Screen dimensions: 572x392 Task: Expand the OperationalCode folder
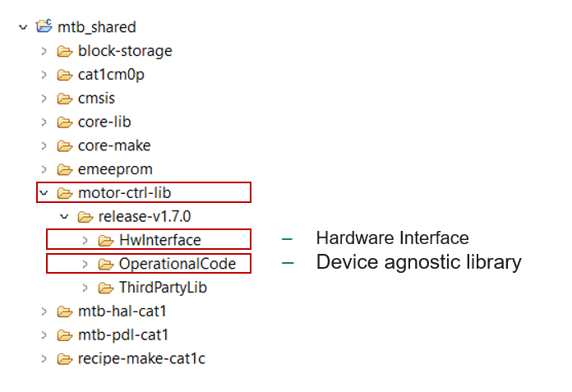(x=85, y=264)
